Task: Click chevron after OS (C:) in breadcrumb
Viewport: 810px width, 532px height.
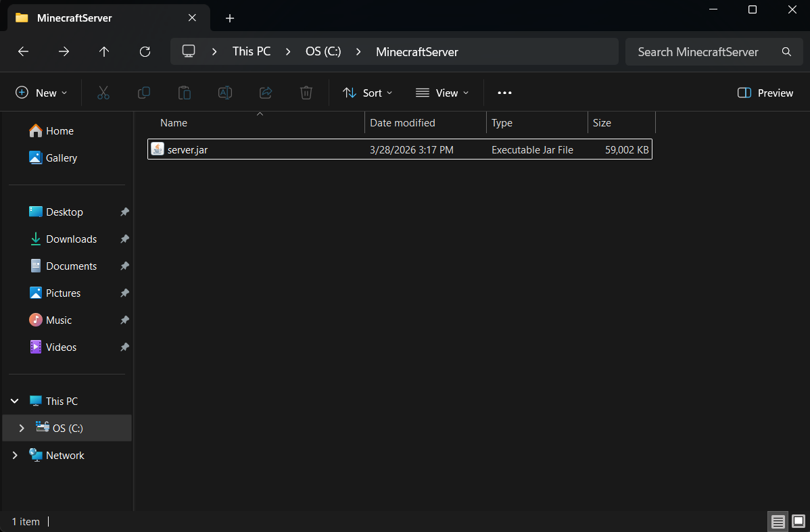Action: [358, 51]
